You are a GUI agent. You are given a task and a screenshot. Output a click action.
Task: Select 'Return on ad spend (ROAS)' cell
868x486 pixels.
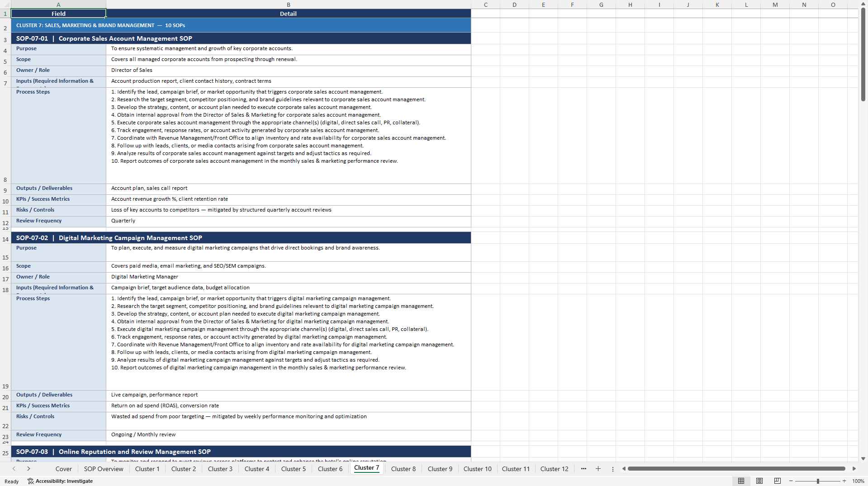click(288, 406)
